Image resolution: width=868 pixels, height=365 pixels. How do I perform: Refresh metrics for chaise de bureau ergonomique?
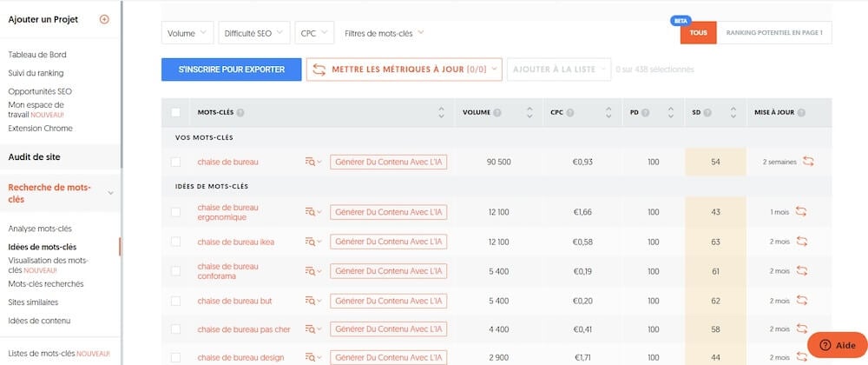pos(801,211)
